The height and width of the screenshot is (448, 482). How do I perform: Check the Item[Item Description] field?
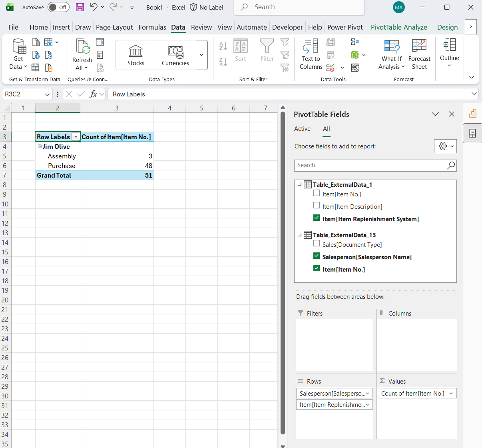(317, 205)
